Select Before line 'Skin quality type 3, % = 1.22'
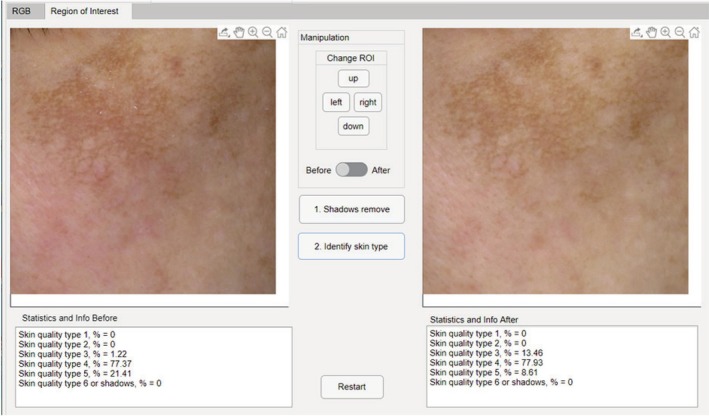The image size is (709, 416). 73,354
